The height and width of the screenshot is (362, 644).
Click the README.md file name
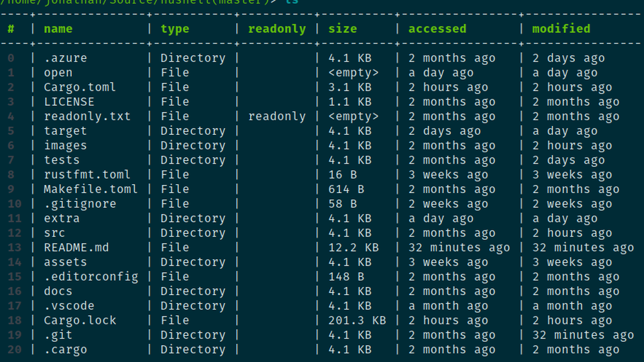coord(76,247)
